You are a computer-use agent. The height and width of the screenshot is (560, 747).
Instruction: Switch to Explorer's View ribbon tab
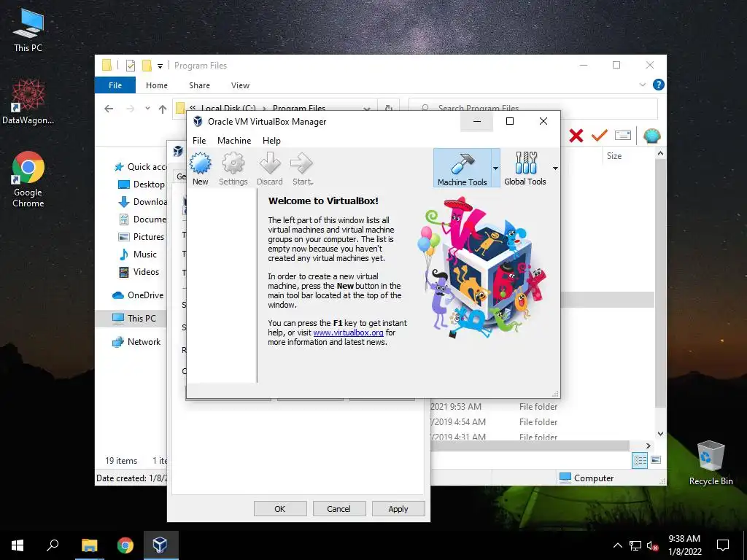coord(240,85)
